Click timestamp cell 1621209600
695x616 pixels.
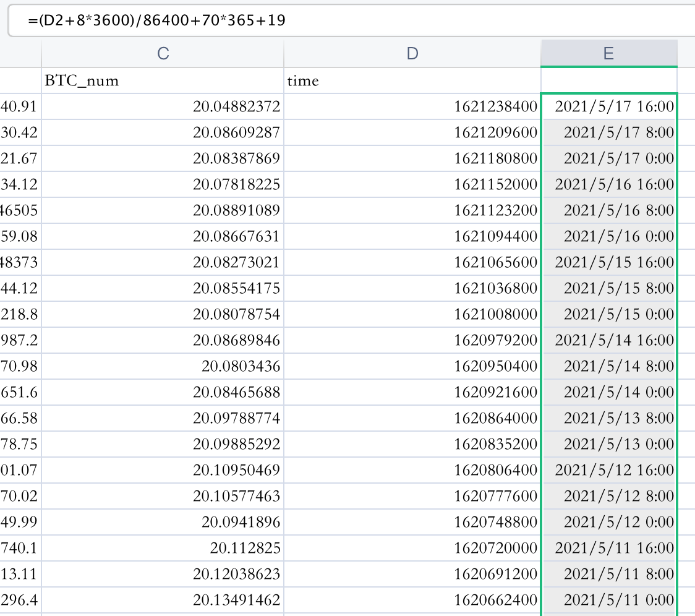pyautogui.click(x=412, y=132)
